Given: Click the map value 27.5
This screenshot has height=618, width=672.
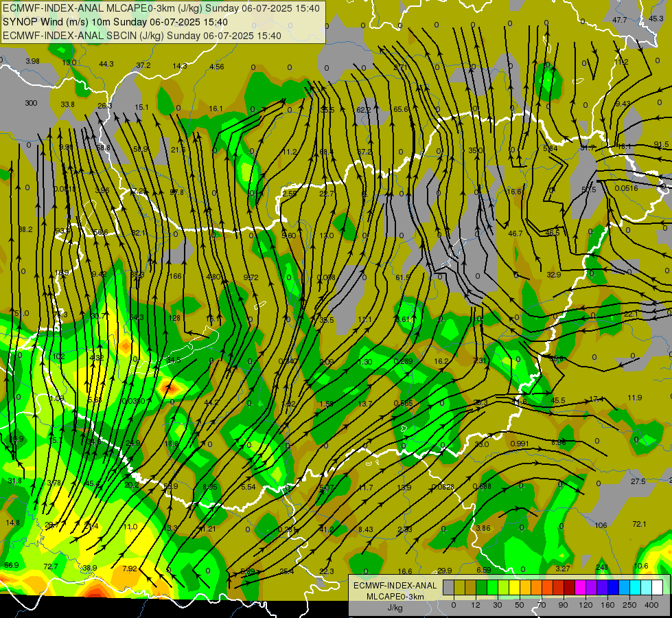Looking at the screenshot, I should click(638, 481).
